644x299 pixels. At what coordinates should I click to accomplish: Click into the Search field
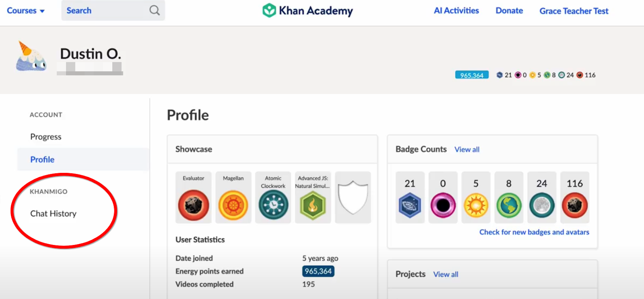click(105, 10)
